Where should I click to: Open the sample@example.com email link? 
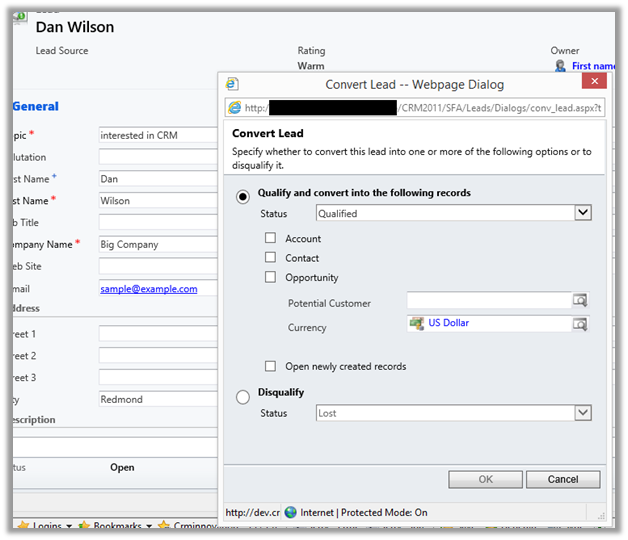(x=148, y=289)
